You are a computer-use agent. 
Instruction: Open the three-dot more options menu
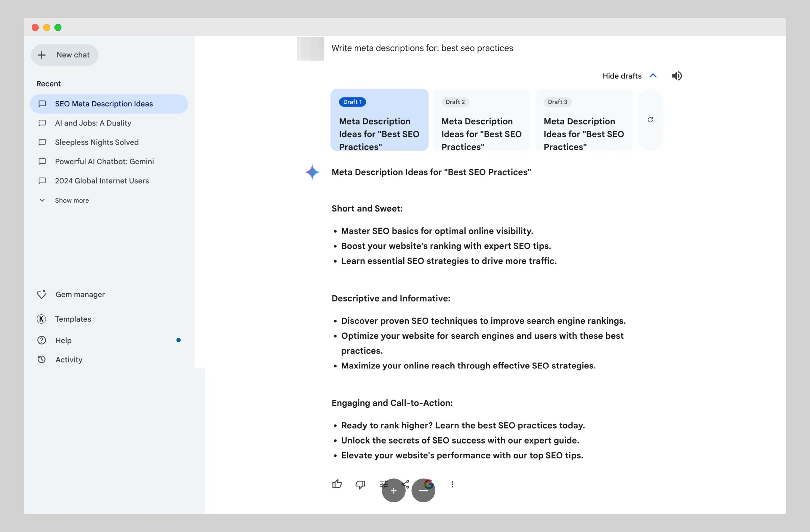coord(452,484)
